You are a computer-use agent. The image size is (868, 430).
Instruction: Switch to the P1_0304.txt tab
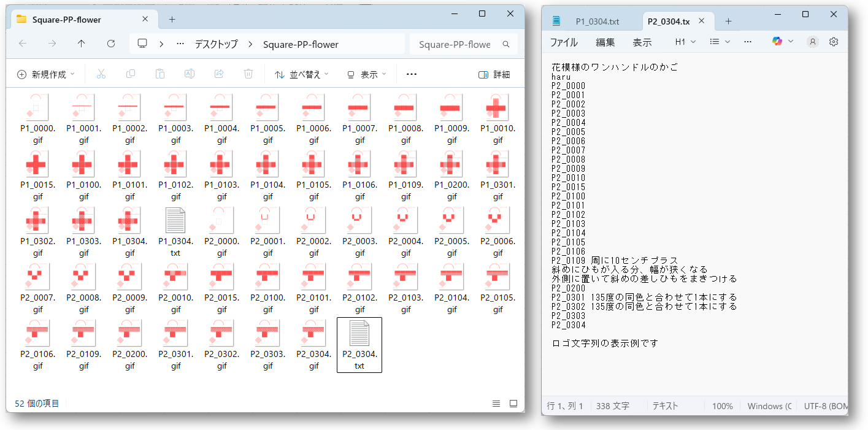[x=597, y=21]
